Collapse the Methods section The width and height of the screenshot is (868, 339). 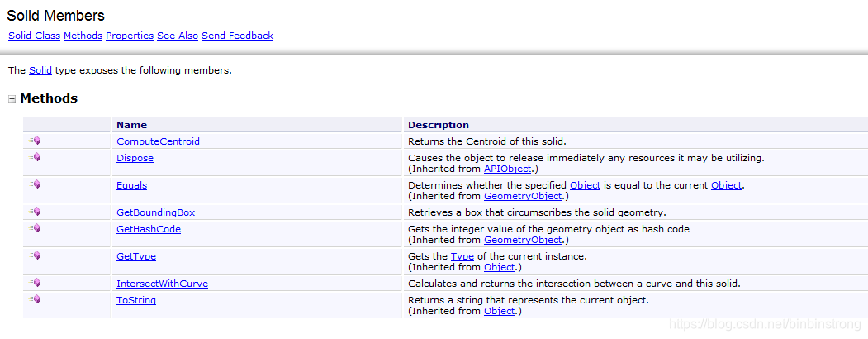coord(12,98)
